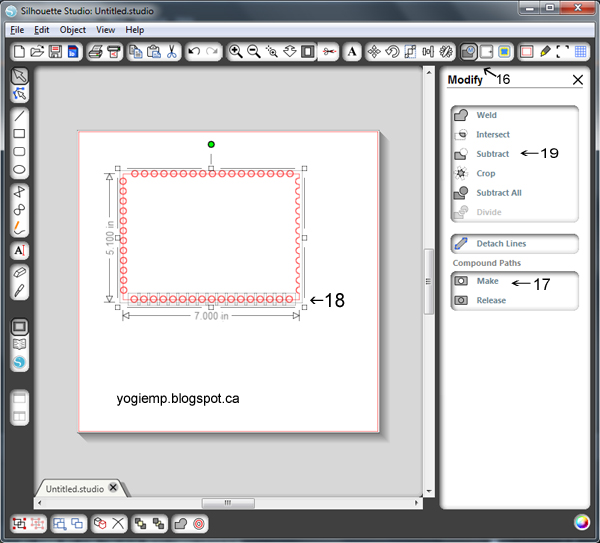Click Make under Compound Paths
The height and width of the screenshot is (543, 600).
click(487, 281)
